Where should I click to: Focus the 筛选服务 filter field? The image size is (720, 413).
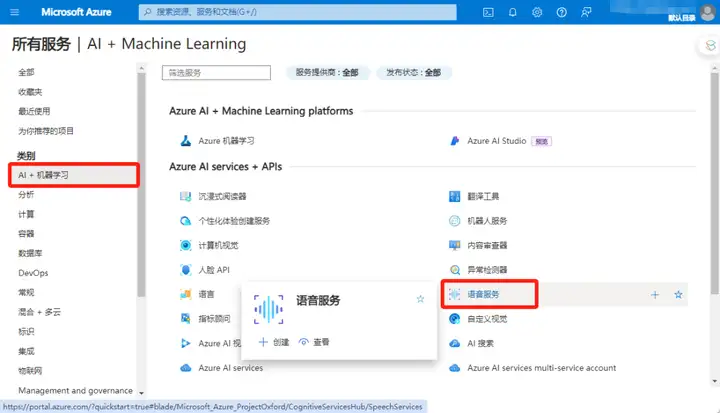216,73
